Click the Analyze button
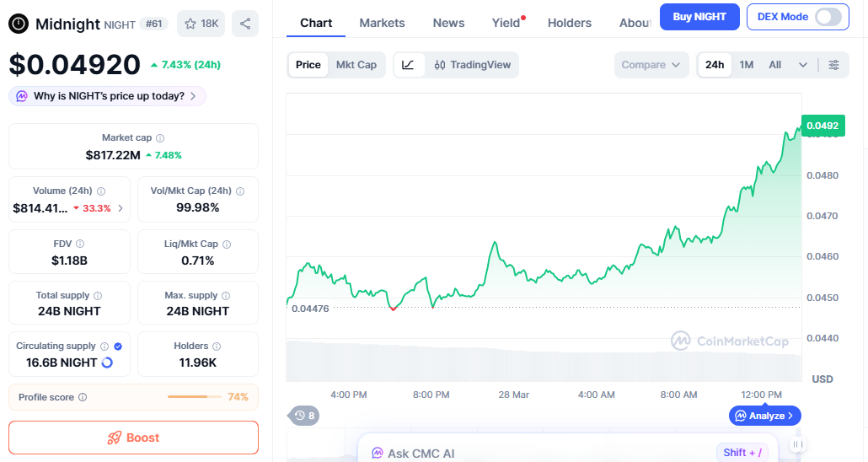This screenshot has height=462, width=868. point(764,416)
